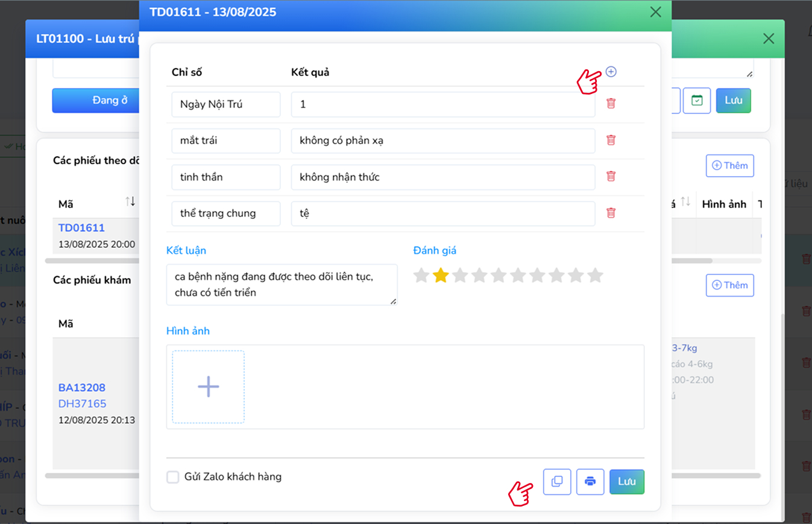Viewport: 812px width, 524px height.
Task: Edit the Kết luận text area
Action: (x=282, y=285)
